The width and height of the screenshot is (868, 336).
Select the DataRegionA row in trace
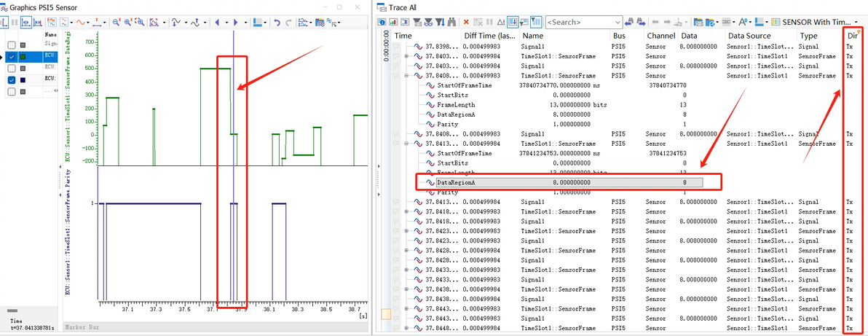tap(559, 182)
